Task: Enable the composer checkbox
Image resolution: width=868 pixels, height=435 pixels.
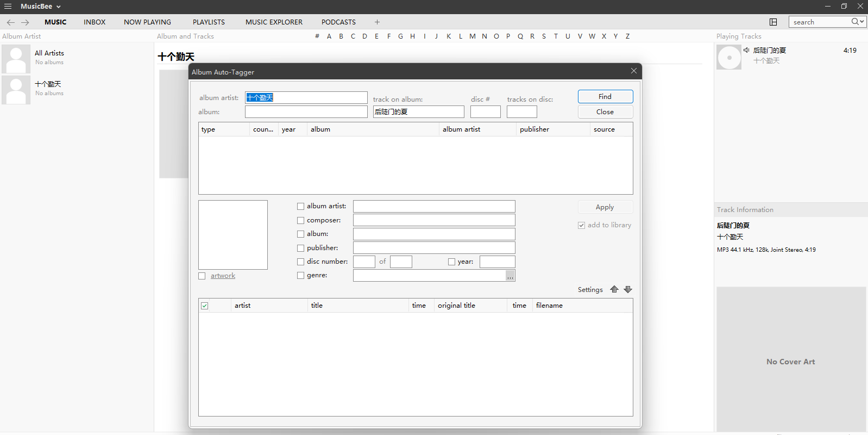Action: [x=301, y=221]
